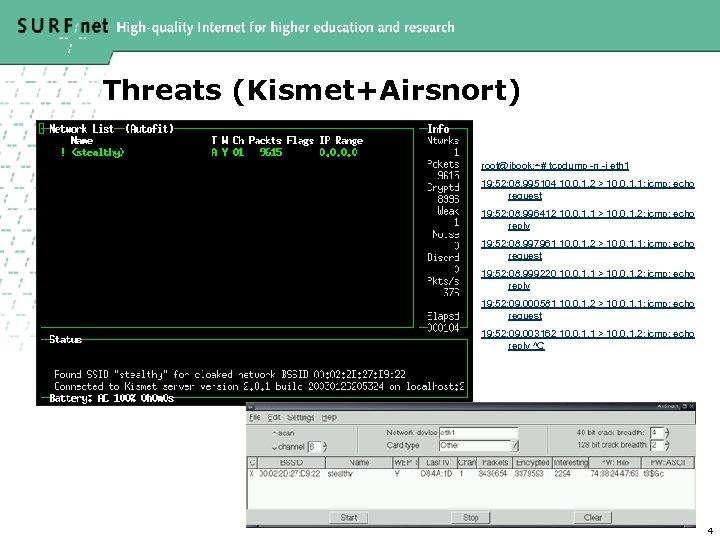720x540 pixels.
Task: Click the 0.0.0.0 IP Range value in Kismet
Action: (x=338, y=152)
